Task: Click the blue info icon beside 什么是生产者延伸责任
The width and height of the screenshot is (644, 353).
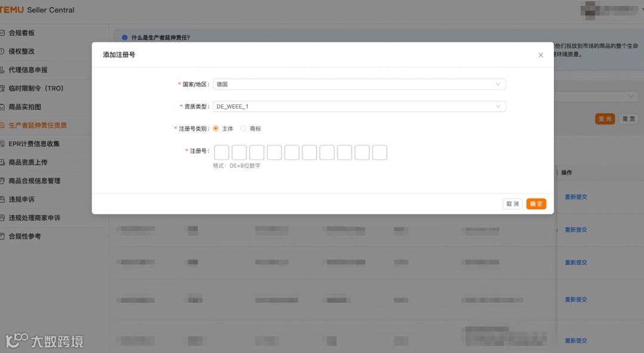Action: point(125,38)
